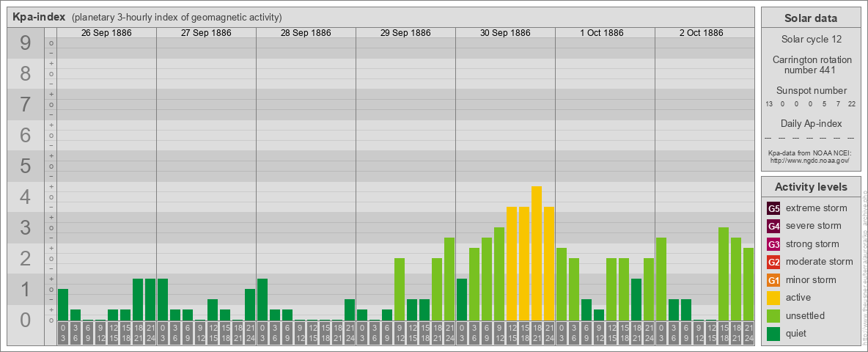This screenshot has height=352, width=868.
Task: Click the tallest yellow bar on 30 Sep 18-21
Action: (x=537, y=254)
